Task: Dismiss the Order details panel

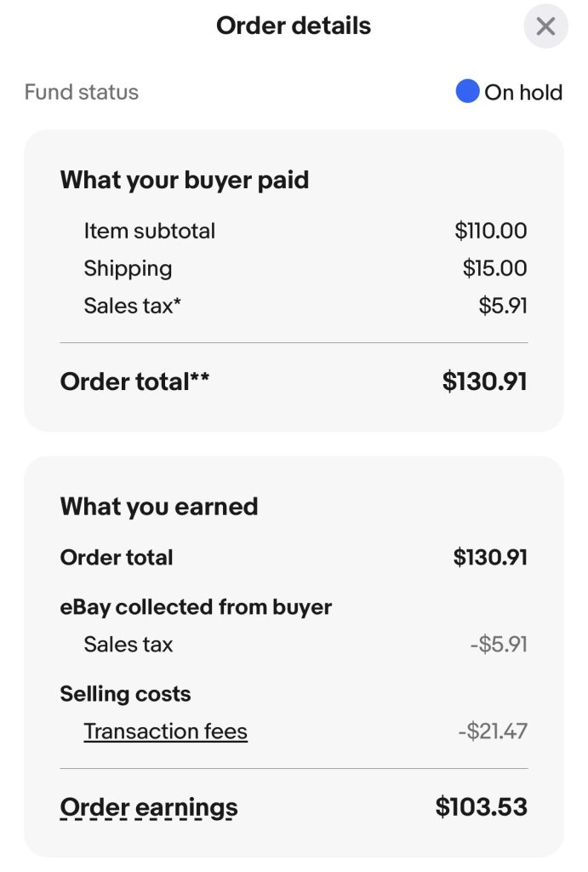Action: point(545,26)
